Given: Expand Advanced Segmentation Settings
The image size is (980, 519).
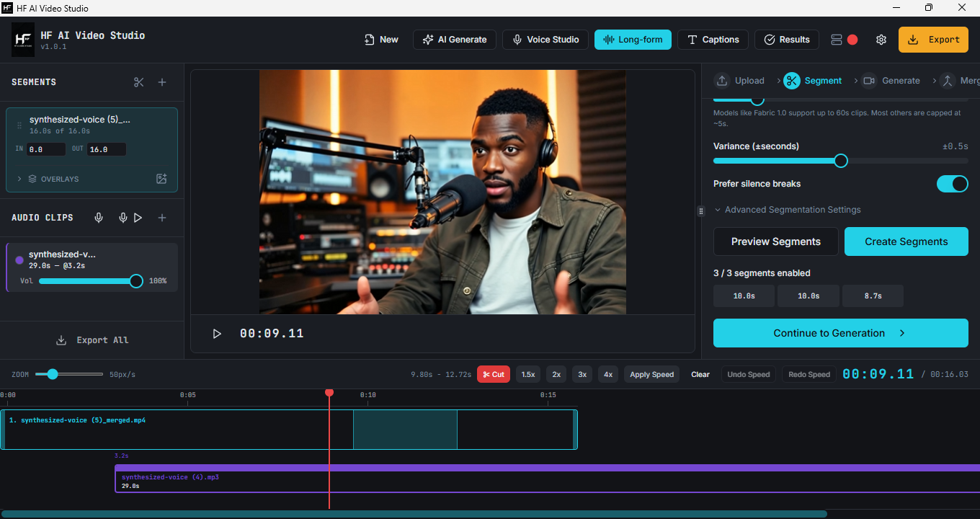Looking at the screenshot, I should 788,210.
